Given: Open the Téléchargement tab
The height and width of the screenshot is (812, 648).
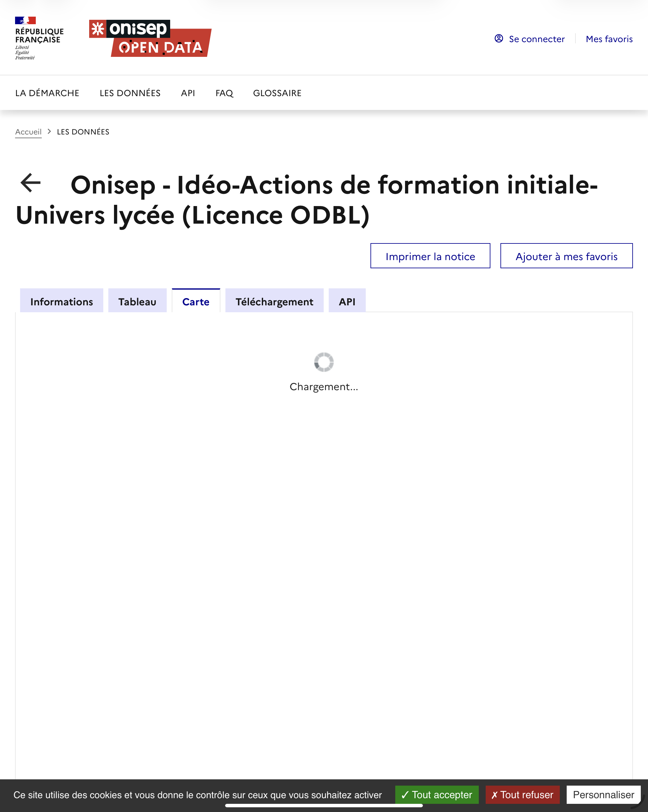Looking at the screenshot, I should click(274, 301).
